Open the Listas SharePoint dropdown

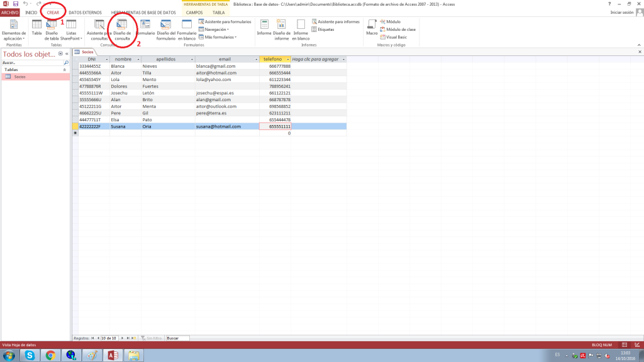[71, 30]
